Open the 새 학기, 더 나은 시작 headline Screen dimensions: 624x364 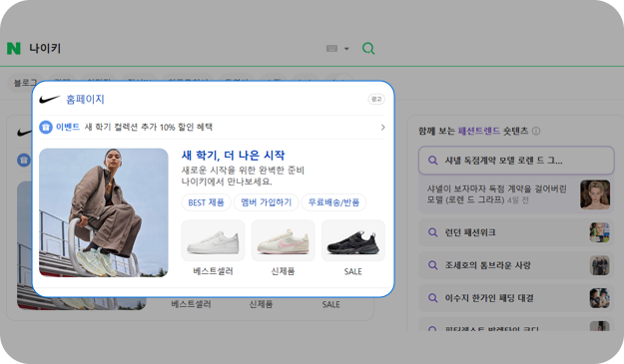pyautogui.click(x=234, y=155)
